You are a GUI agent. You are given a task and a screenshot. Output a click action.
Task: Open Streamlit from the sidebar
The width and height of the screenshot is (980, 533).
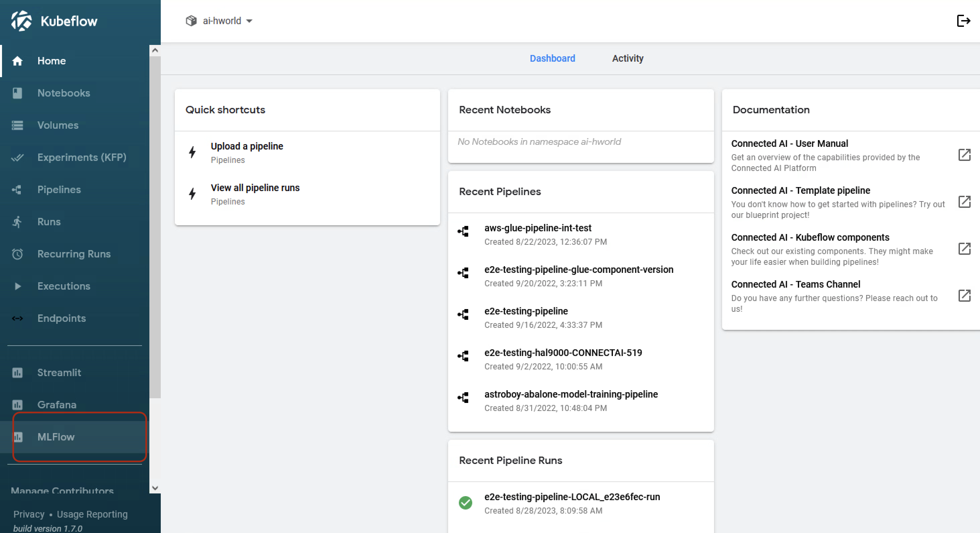[75, 372]
